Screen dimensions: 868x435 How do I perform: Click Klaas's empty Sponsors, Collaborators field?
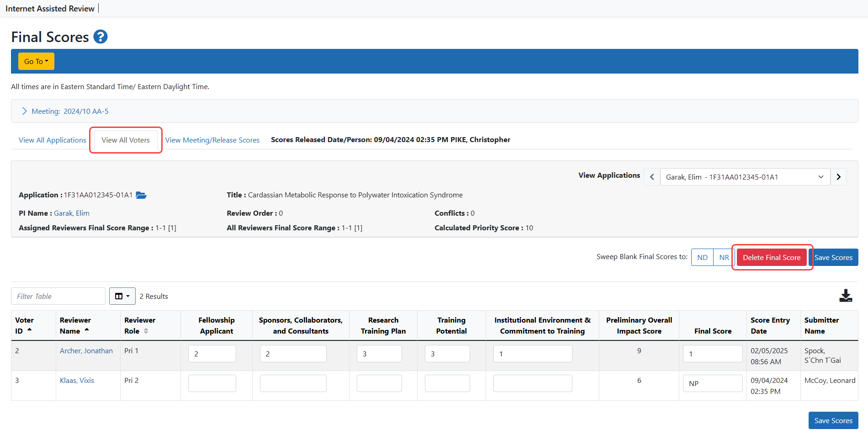click(x=293, y=383)
